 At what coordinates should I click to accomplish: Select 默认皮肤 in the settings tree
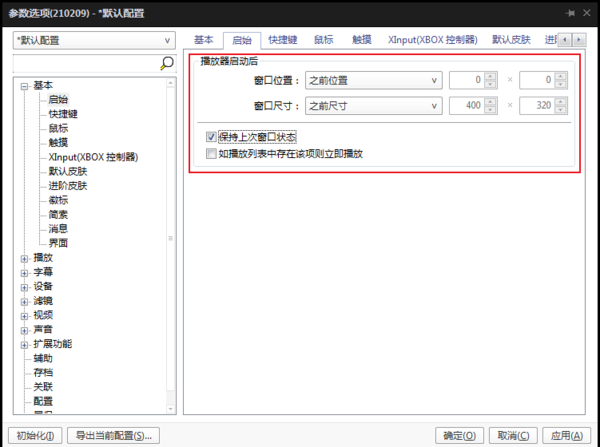67,171
